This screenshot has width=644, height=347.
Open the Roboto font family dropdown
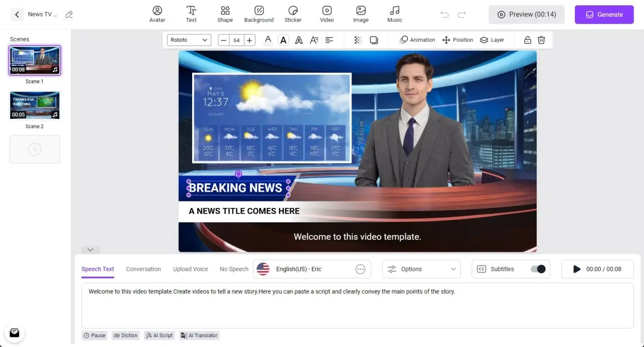pyautogui.click(x=189, y=40)
